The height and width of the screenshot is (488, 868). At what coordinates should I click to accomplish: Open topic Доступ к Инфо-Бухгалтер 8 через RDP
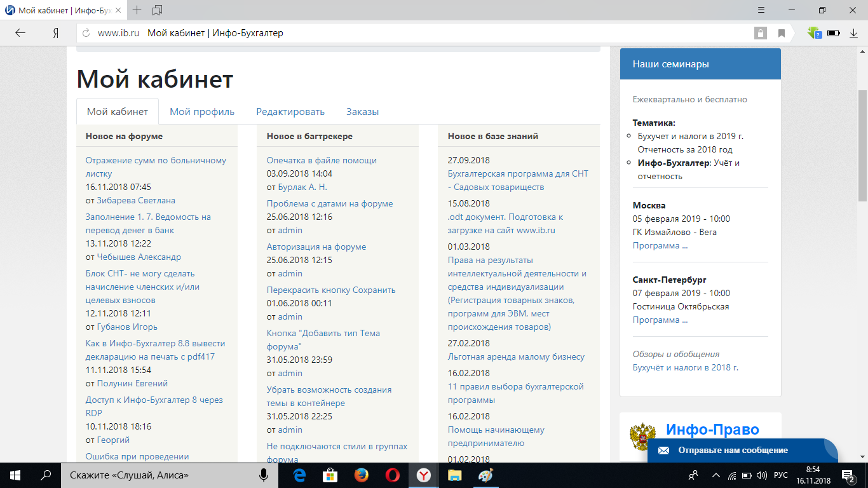[154, 407]
